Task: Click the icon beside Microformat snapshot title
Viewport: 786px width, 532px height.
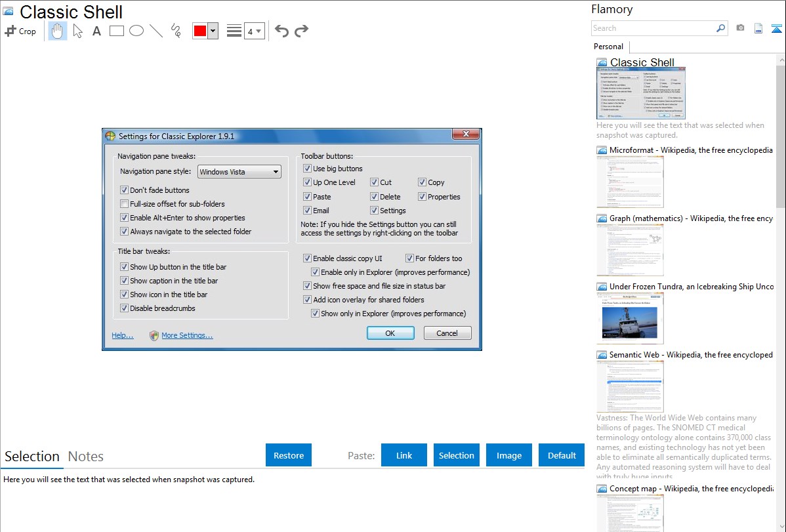Action: [x=602, y=150]
